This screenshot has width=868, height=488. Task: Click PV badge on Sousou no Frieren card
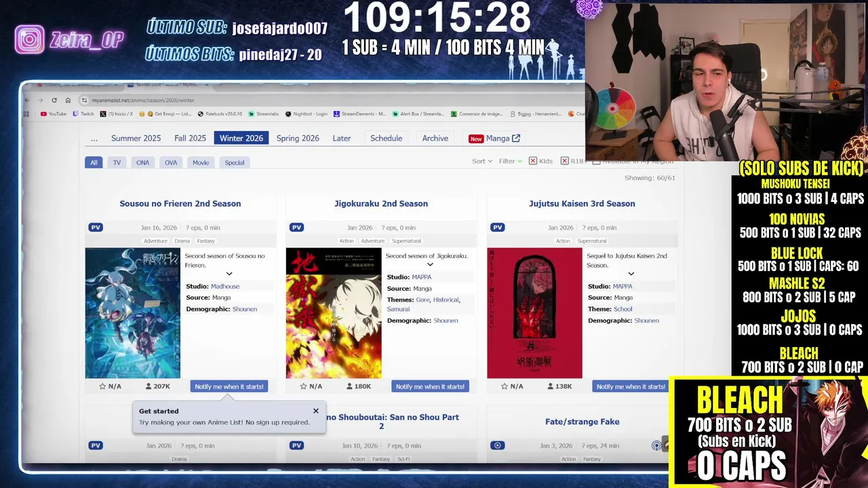click(x=96, y=227)
